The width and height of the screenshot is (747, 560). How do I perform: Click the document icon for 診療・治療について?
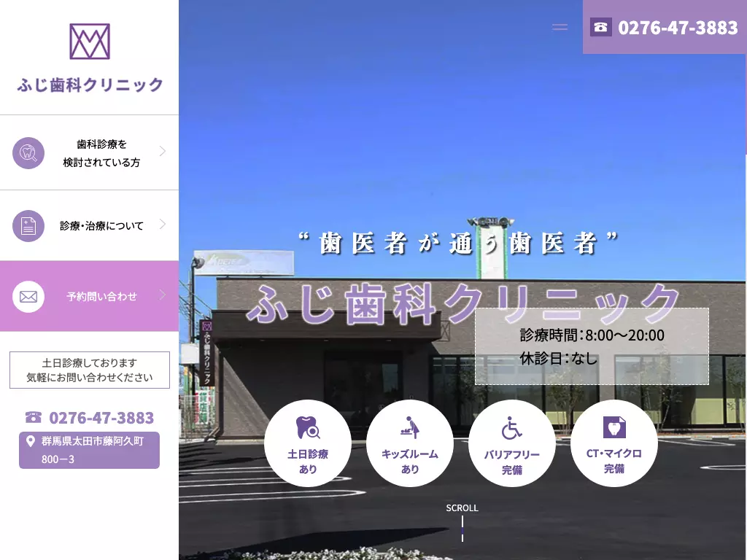[x=28, y=226]
